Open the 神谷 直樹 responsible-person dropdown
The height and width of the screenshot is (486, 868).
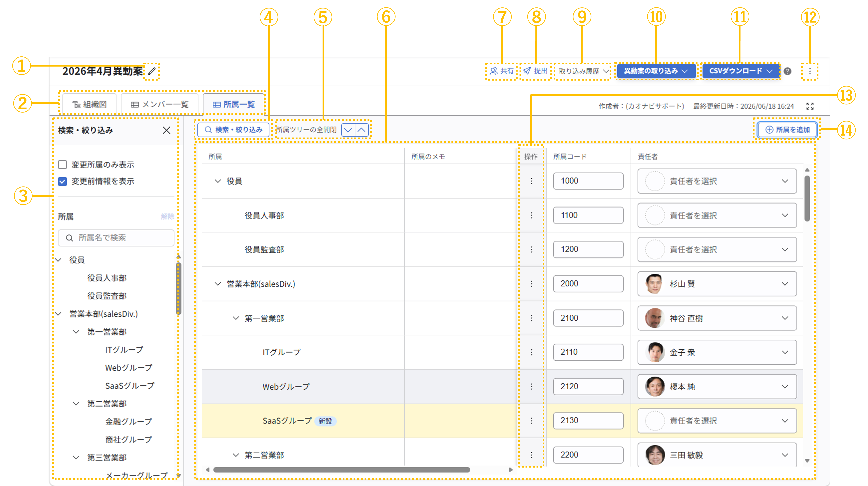tap(717, 318)
